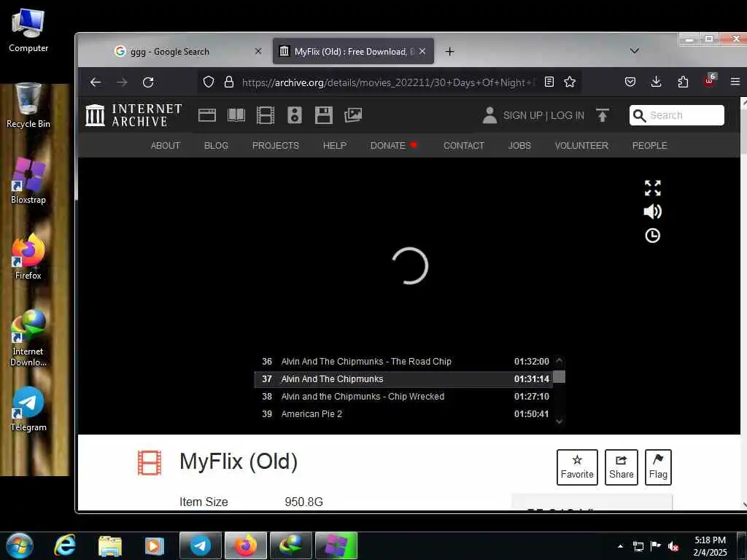Open Internet Explorer from the taskbar

click(64, 545)
